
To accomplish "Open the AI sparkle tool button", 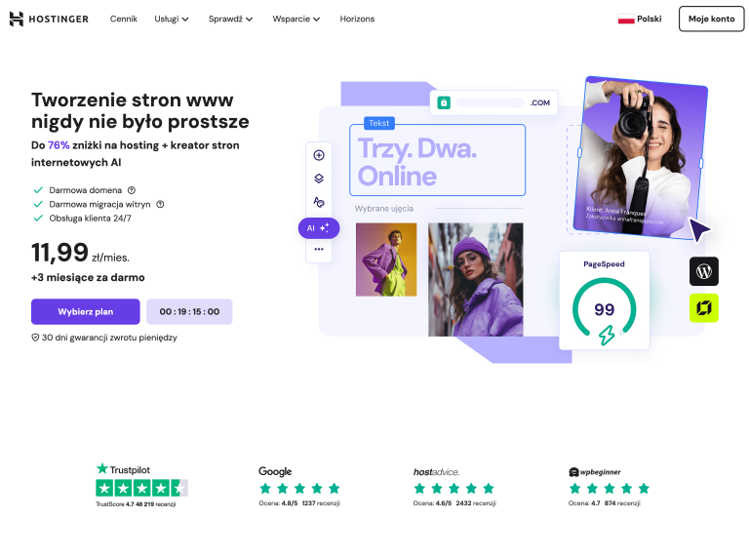I will (x=319, y=228).
